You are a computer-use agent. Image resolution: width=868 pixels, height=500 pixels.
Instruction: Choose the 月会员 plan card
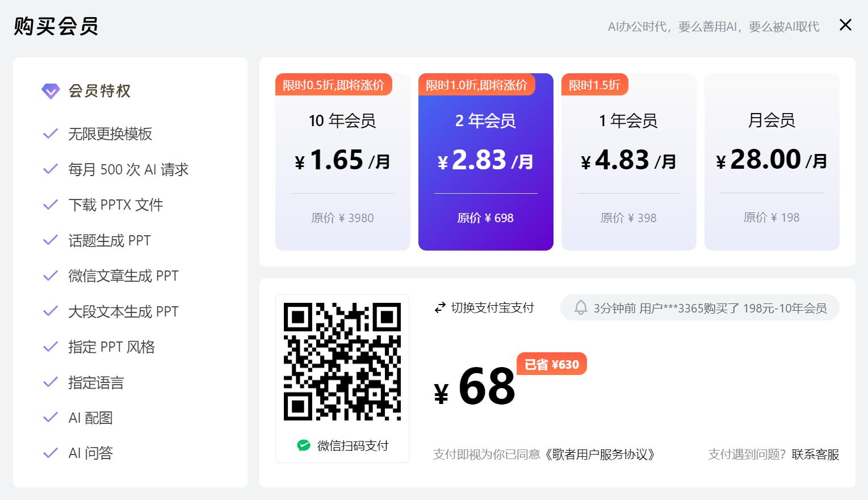pyautogui.click(x=772, y=162)
